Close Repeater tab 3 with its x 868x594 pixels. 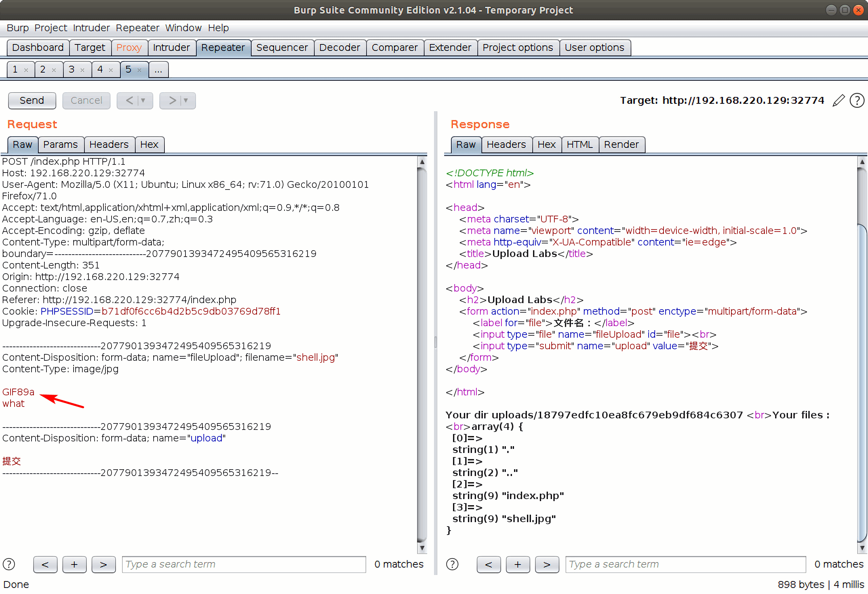pos(82,70)
